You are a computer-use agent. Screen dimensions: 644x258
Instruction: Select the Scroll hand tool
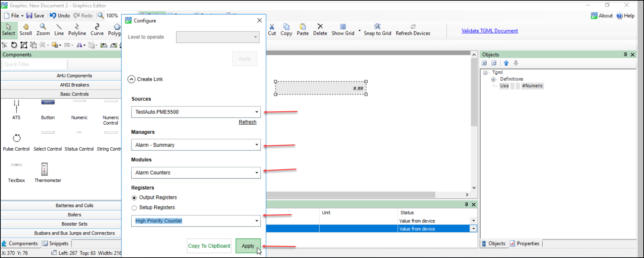[x=25, y=29]
